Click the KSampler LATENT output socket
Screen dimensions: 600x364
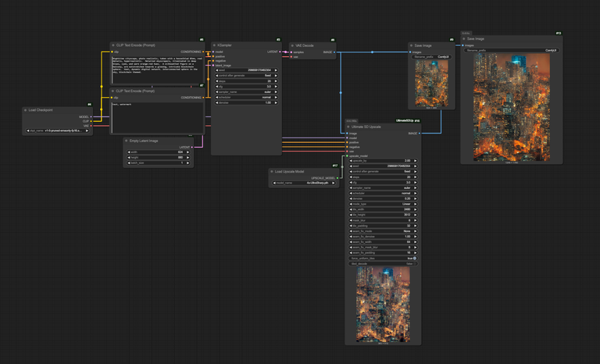(280, 52)
